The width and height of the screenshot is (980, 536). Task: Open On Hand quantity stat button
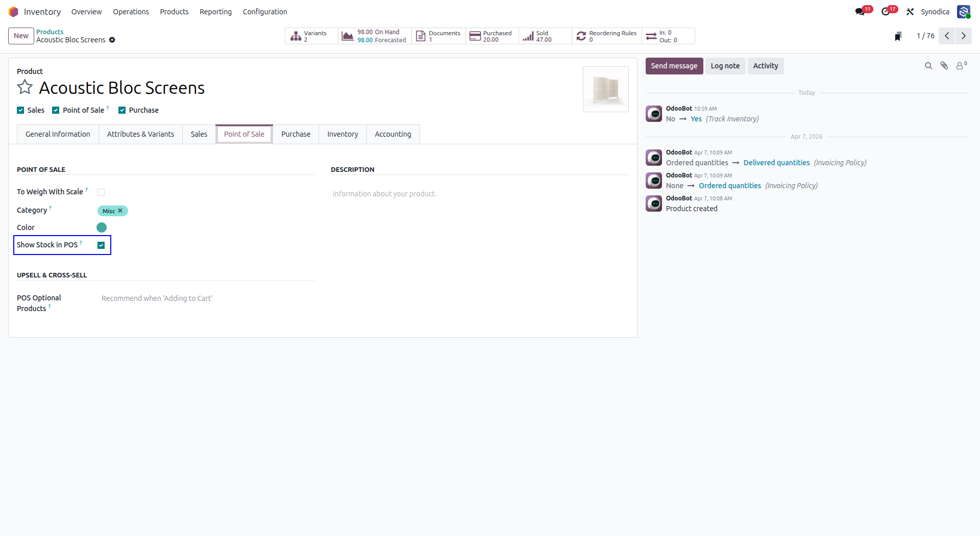(375, 36)
